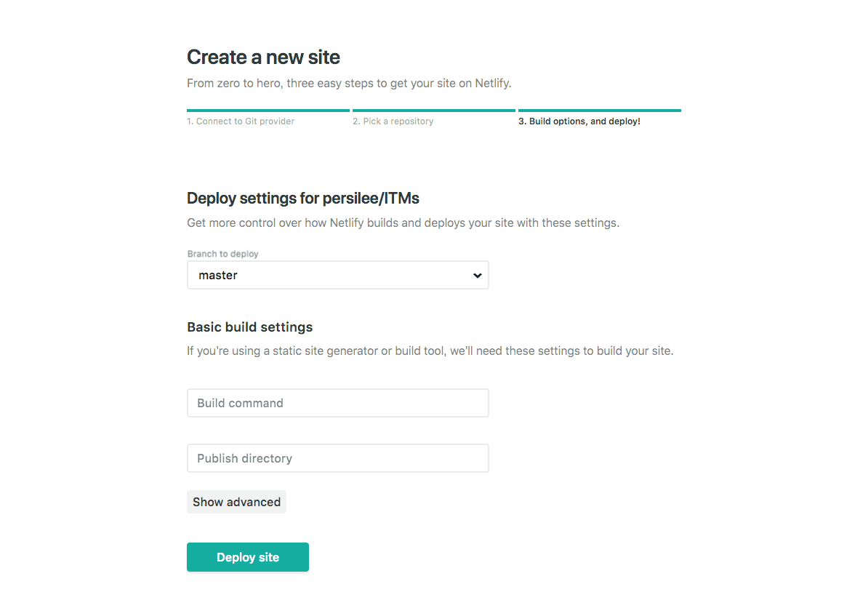
Task: Go back to step 2 Pick a repository
Action: [393, 121]
